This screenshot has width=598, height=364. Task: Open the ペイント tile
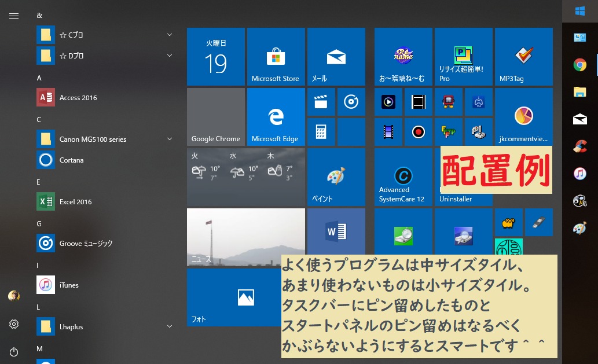336,177
